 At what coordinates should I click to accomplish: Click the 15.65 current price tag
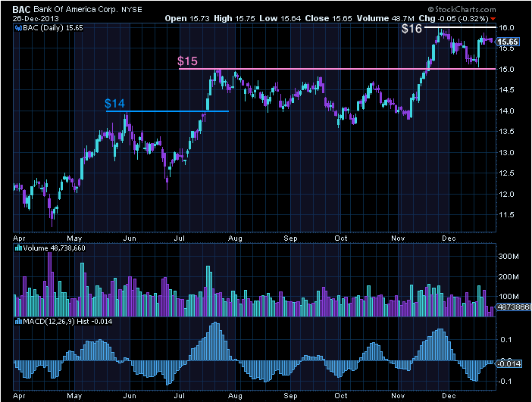tap(508, 42)
